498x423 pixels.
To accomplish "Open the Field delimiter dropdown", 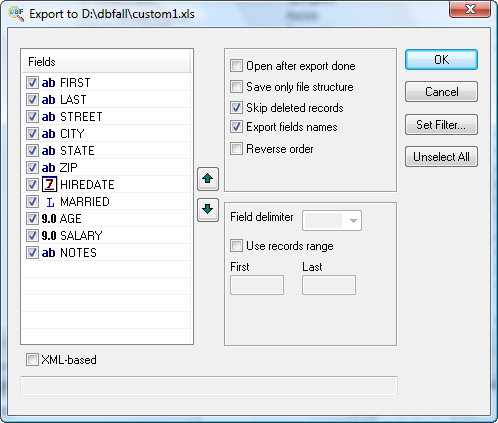I will pos(332,221).
